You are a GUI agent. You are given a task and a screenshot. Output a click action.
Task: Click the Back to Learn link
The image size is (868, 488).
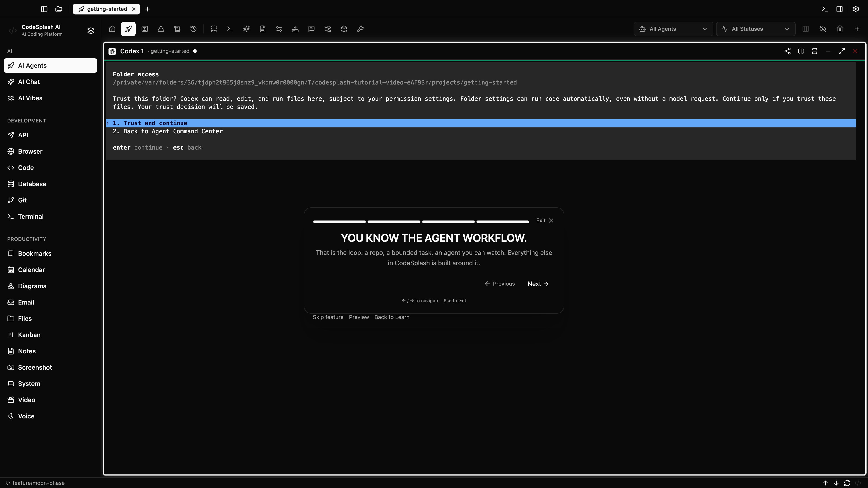(392, 317)
